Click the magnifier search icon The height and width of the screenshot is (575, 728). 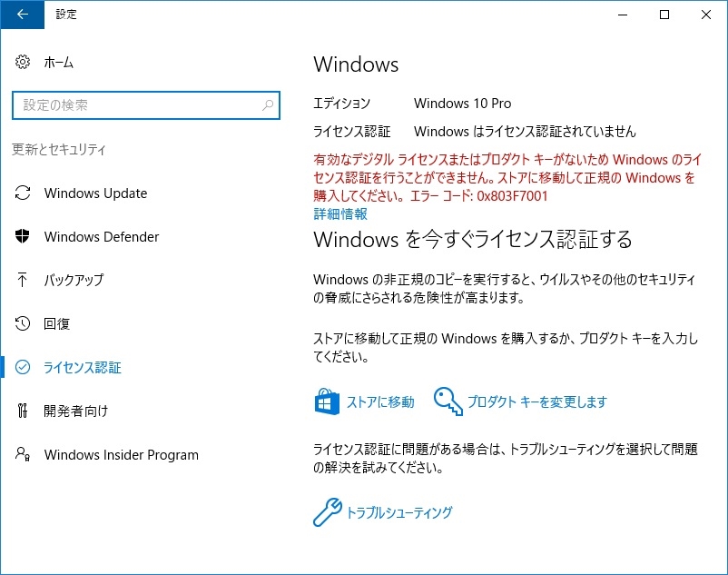pos(268,105)
